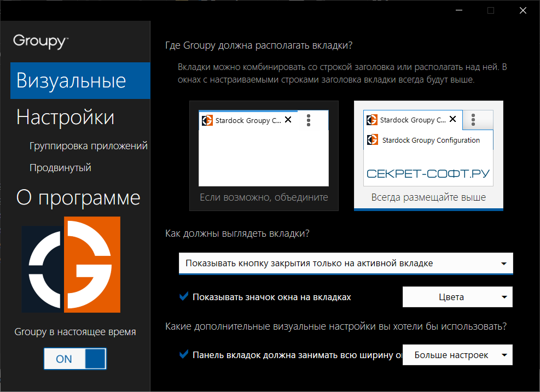This screenshot has width=540, height=392.
Task: Click the large Groupy logo in sidebar
Action: [71, 265]
